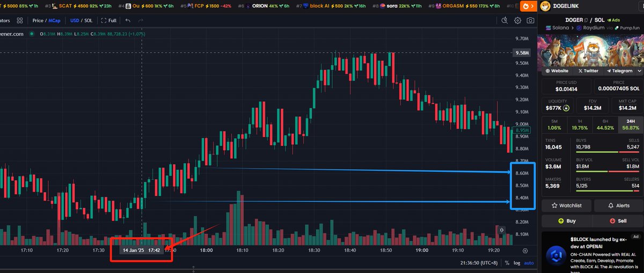This screenshot has height=273, width=644.
Task: Click the green Buy button
Action: (x=566, y=220)
